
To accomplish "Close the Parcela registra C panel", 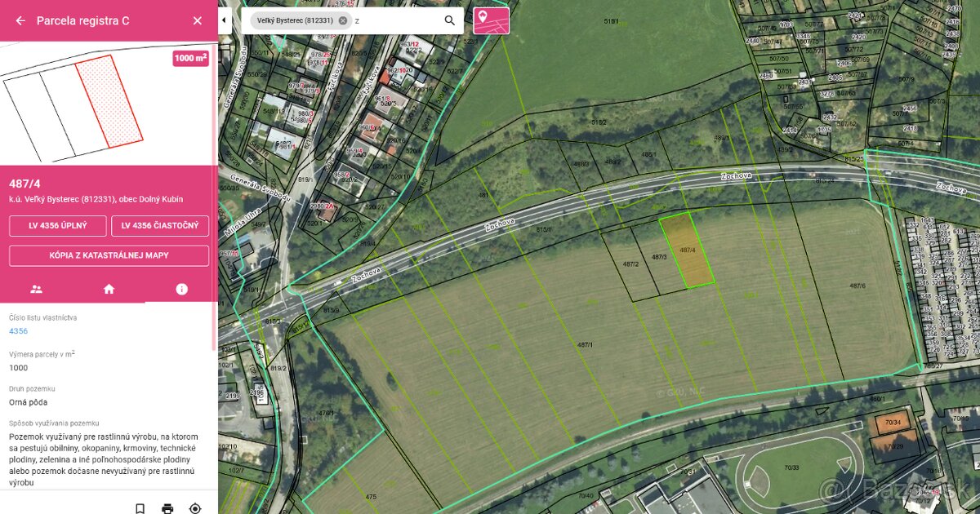I will 197,21.
